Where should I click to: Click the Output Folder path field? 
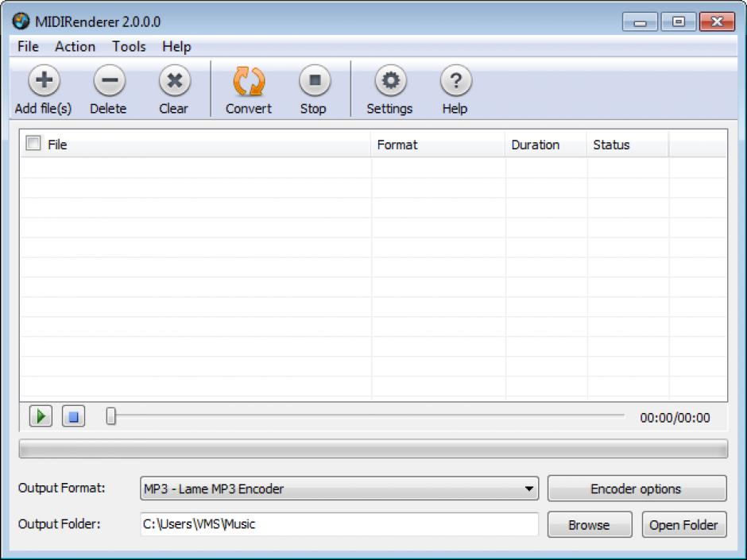click(x=339, y=524)
